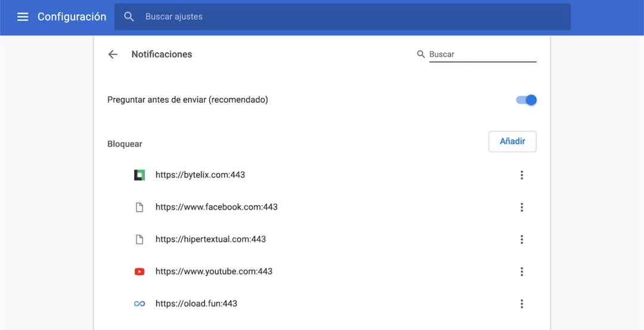Click the hipertextual.com page icon

(140, 239)
